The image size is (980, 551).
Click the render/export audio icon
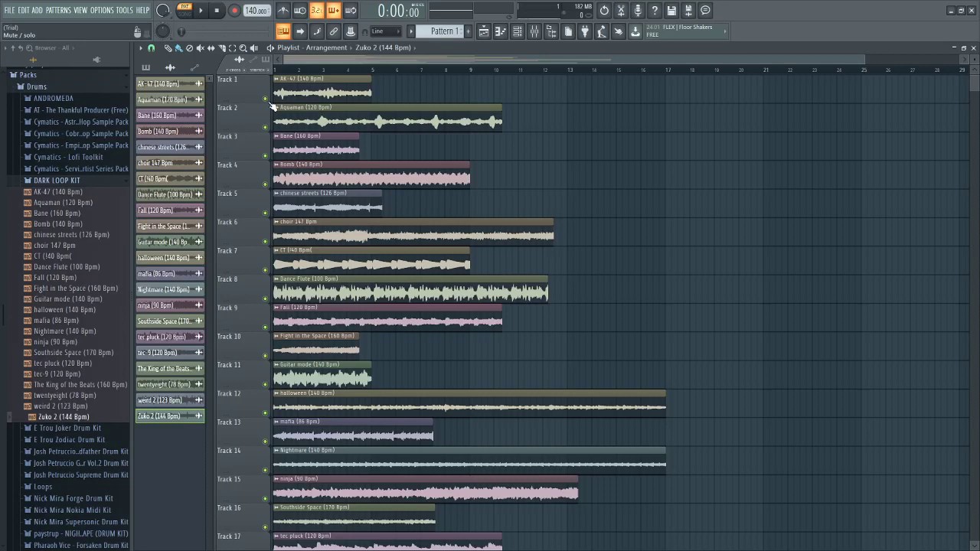(688, 11)
